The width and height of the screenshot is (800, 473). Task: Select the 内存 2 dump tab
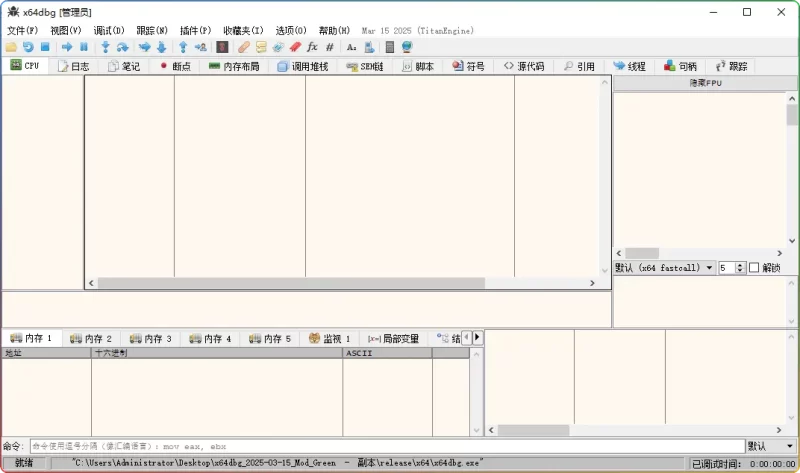[x=91, y=339]
